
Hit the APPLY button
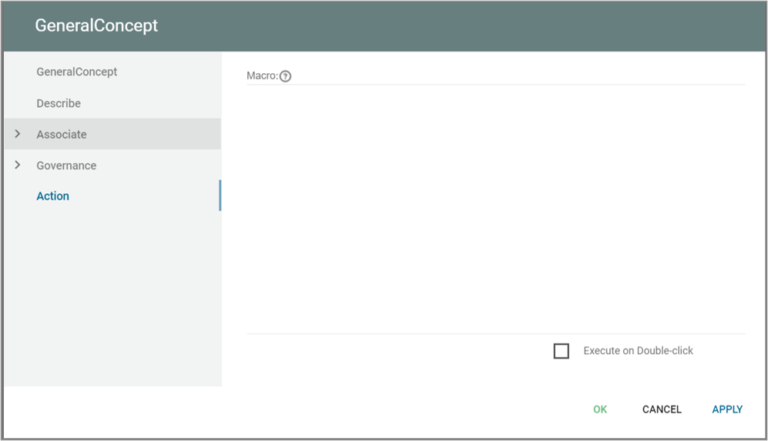(727, 409)
